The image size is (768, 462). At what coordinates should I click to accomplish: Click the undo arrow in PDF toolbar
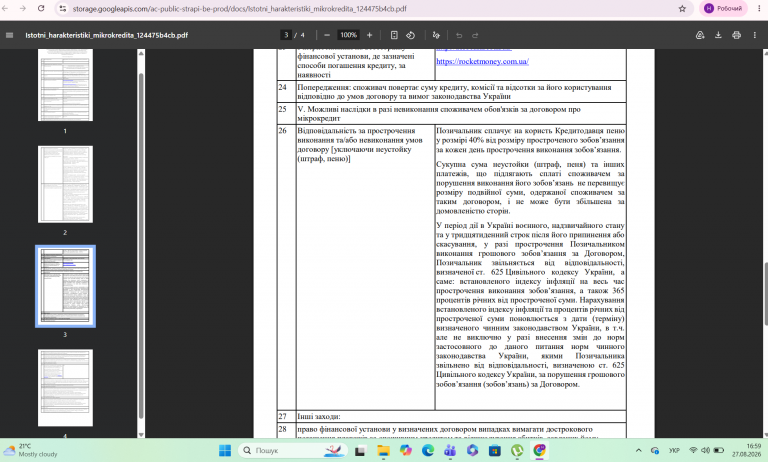(x=459, y=35)
